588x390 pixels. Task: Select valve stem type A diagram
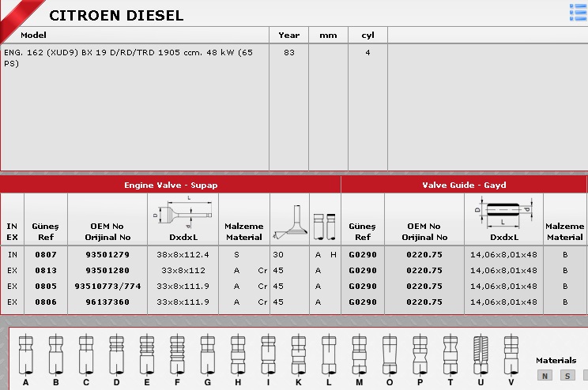click(x=26, y=354)
